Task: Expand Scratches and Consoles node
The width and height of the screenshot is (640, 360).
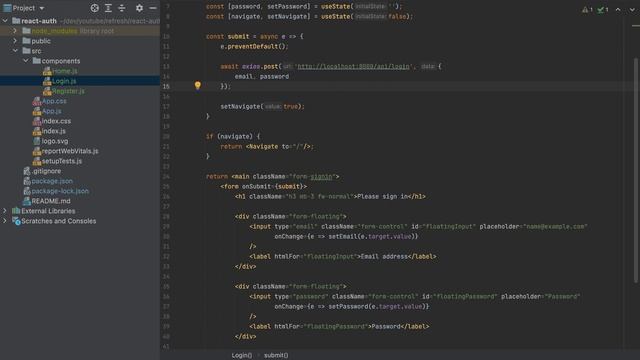Action: 5,221
